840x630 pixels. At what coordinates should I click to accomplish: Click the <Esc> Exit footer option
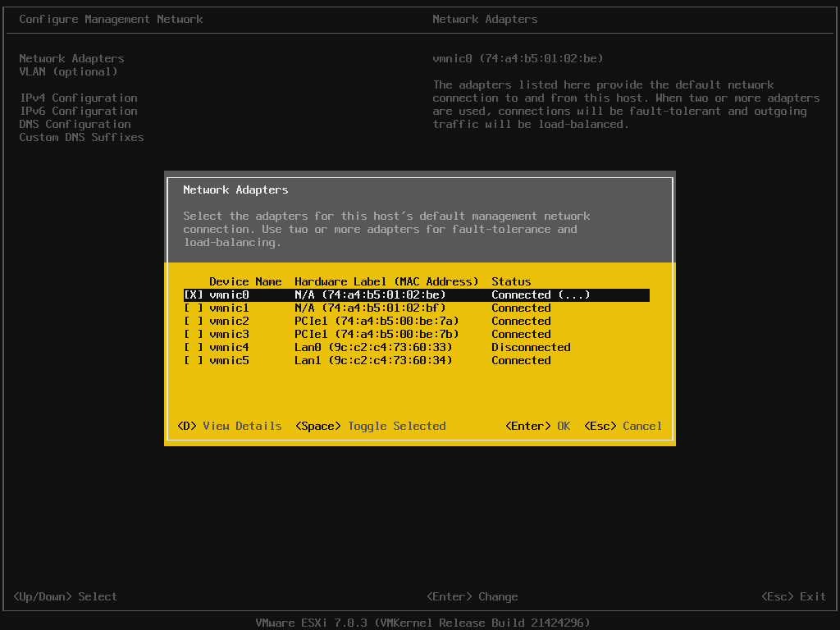pyautogui.click(x=793, y=596)
